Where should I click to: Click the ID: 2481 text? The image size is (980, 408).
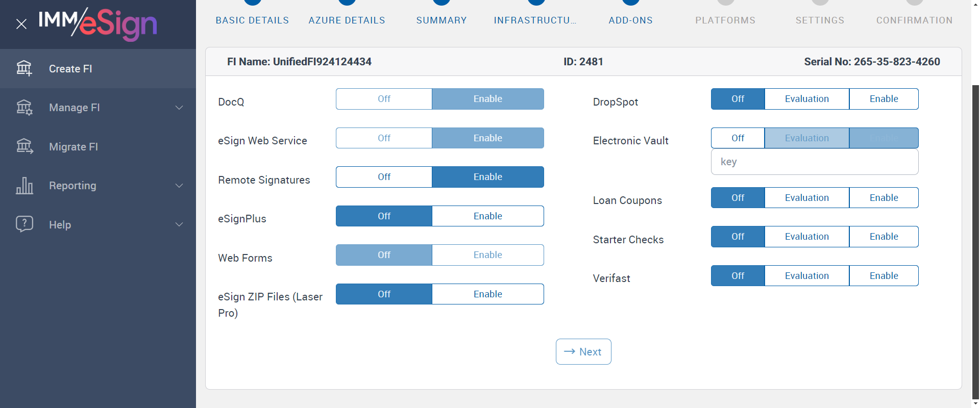[x=583, y=62]
